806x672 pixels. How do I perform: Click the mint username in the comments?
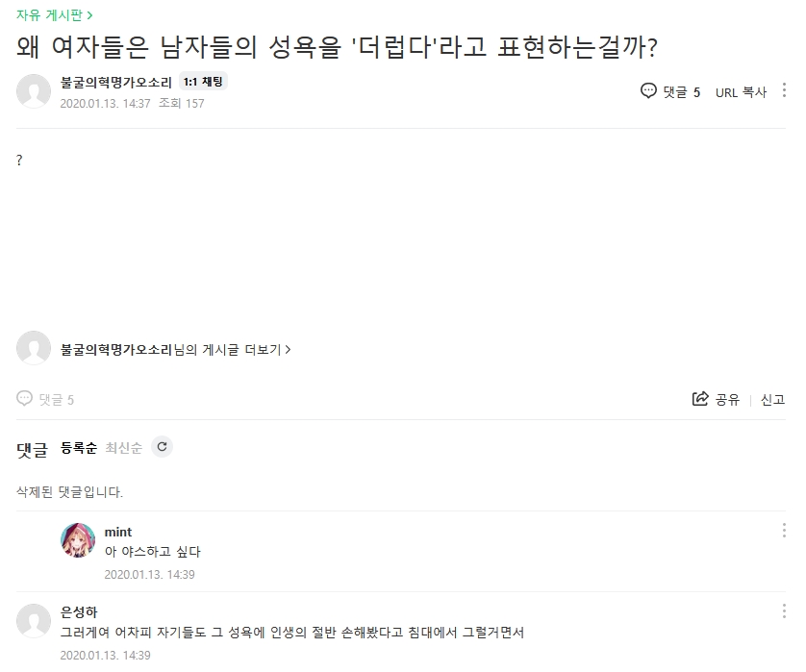118,532
